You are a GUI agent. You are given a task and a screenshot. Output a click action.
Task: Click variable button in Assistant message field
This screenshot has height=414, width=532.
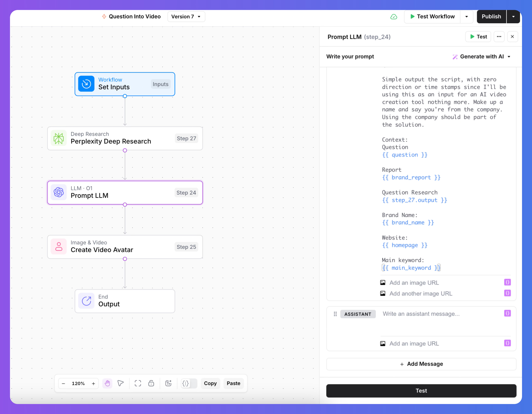coord(507,313)
